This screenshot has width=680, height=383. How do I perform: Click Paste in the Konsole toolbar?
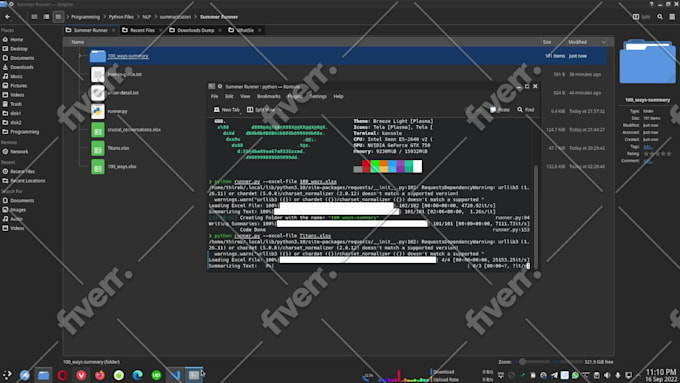click(x=500, y=110)
